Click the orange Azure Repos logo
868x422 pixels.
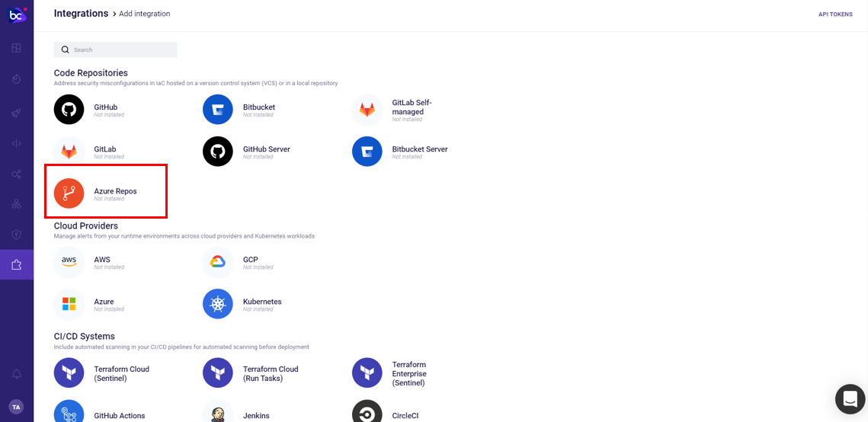click(69, 193)
